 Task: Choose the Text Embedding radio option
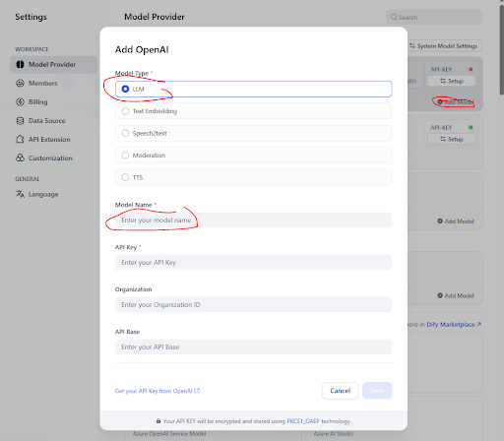[253, 111]
